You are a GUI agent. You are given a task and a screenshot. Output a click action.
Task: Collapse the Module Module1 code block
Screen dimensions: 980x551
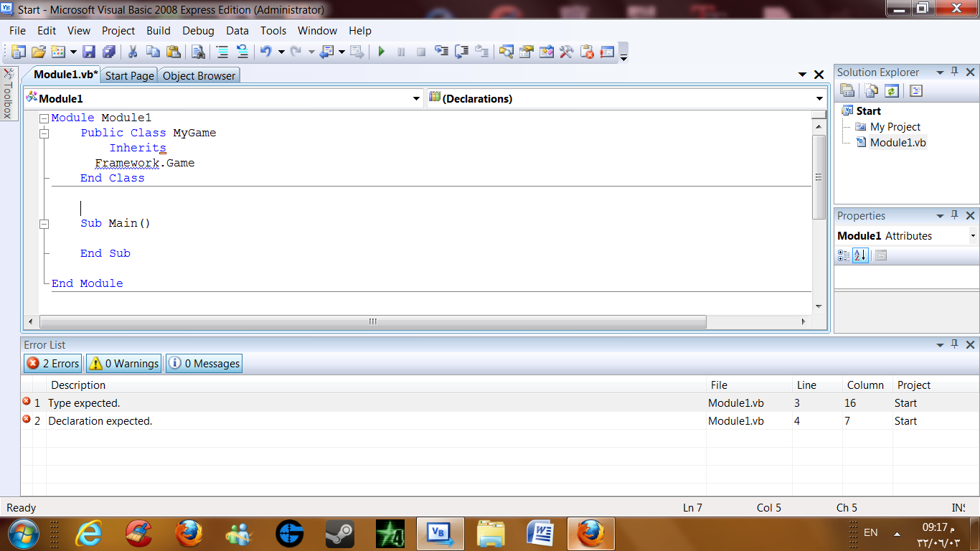(x=44, y=118)
